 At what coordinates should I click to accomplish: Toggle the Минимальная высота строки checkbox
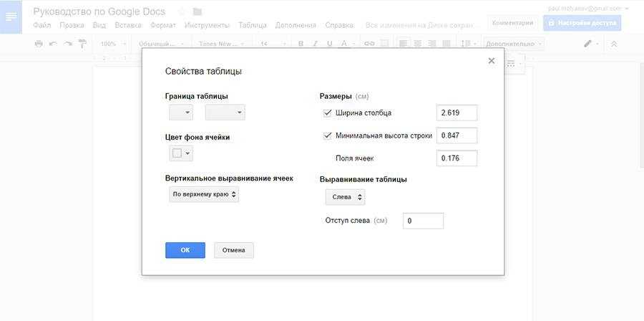click(x=327, y=135)
